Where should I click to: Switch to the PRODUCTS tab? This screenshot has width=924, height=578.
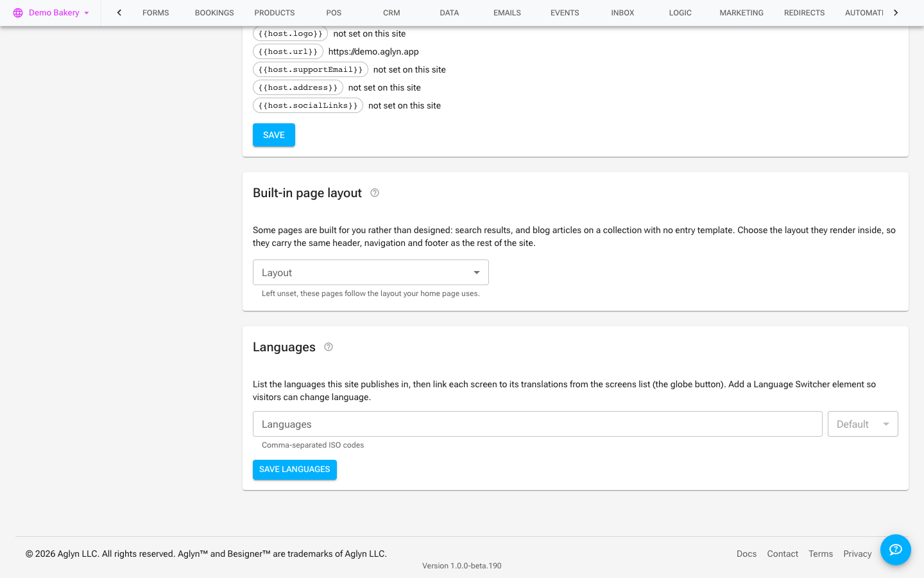point(275,13)
